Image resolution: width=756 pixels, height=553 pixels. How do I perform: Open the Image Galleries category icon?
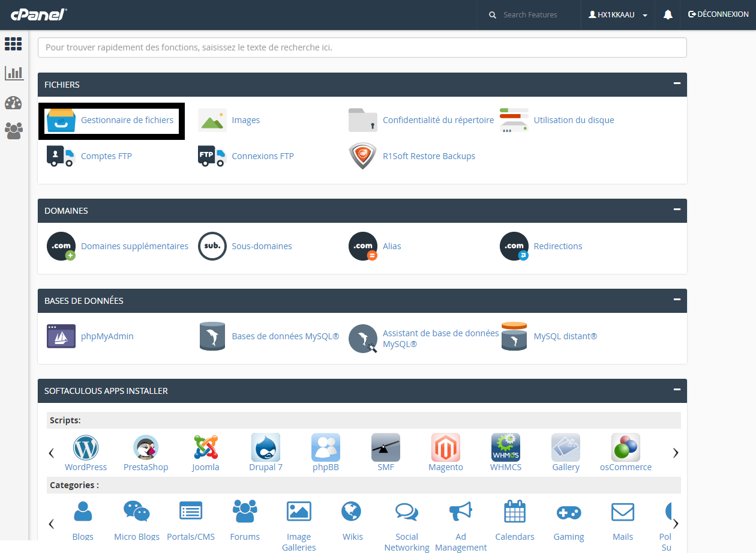299,512
